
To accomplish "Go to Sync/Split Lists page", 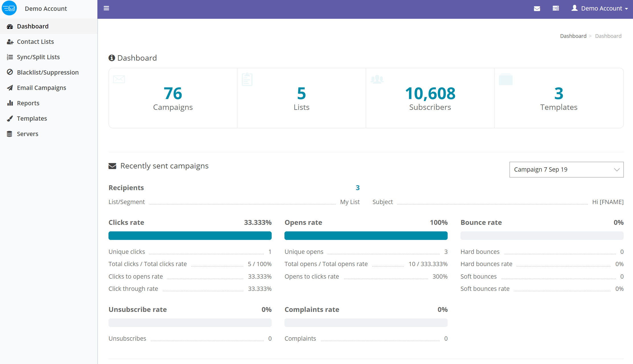I will 49,57.
